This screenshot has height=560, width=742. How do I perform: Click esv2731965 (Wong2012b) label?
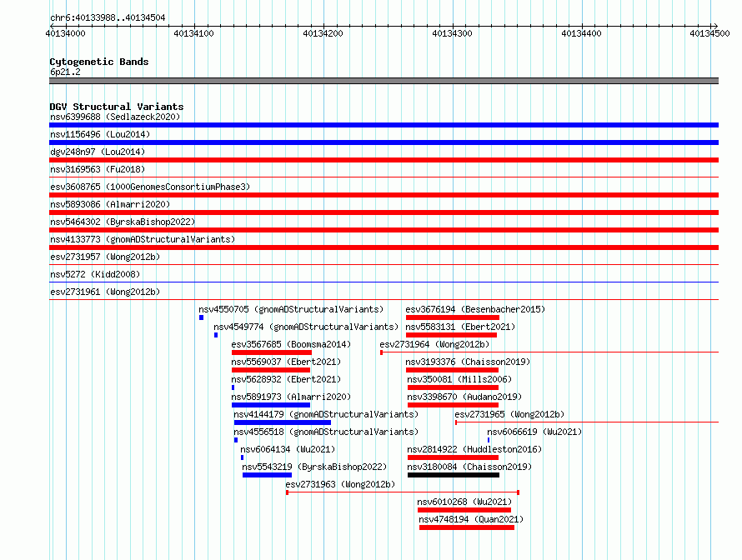coord(509,414)
